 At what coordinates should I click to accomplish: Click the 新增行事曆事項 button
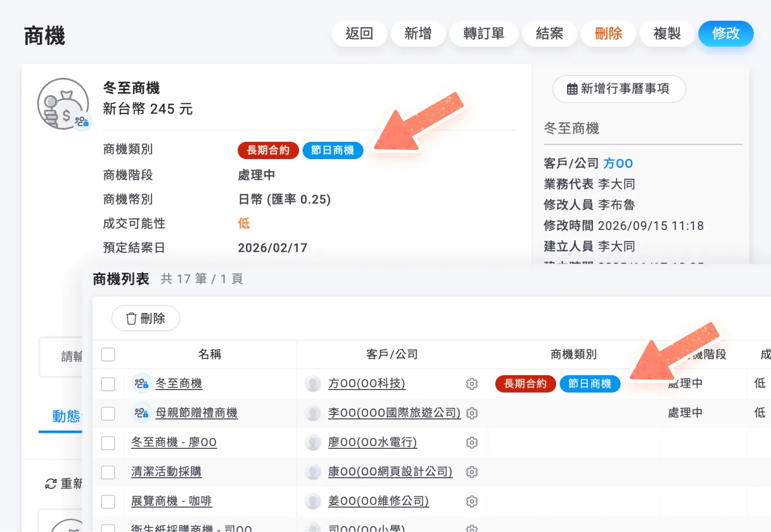(x=619, y=89)
